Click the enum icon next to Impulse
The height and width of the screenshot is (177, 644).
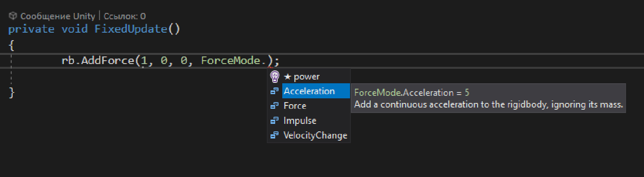[x=275, y=121]
